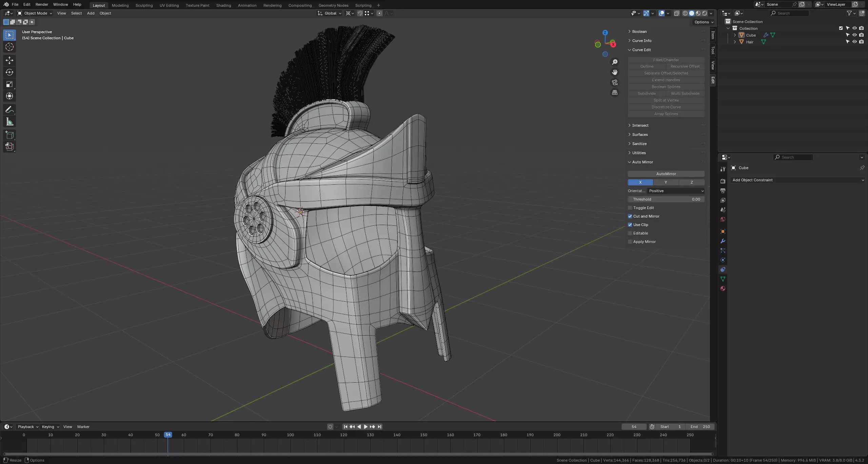Expand the Intersect panel
This screenshot has height=464, width=868.
[x=640, y=125]
